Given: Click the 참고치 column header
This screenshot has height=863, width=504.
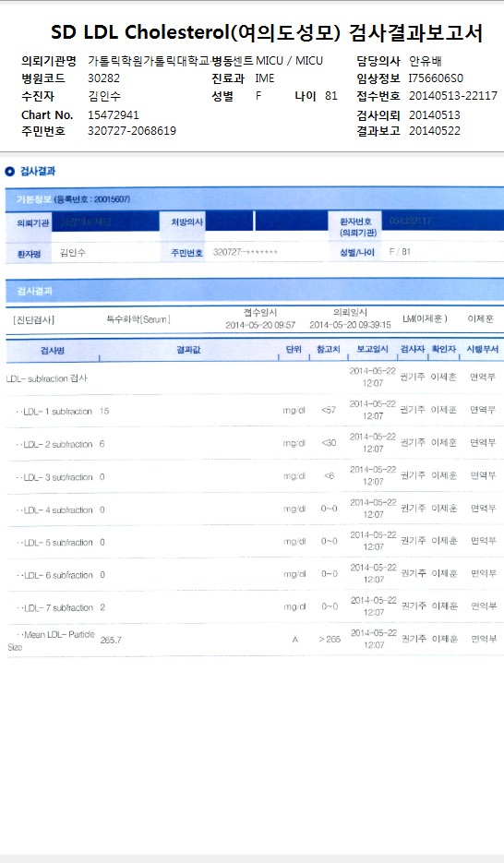Looking at the screenshot, I should [328, 350].
